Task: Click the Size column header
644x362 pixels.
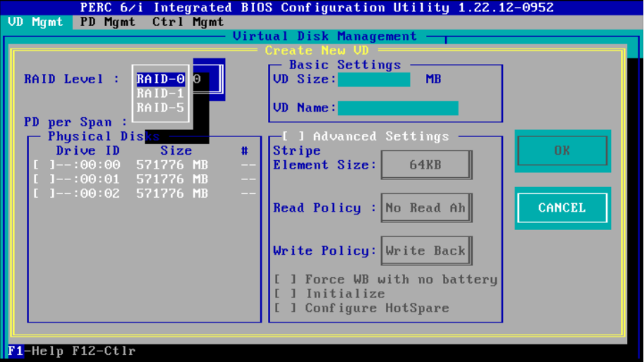Action: [x=176, y=150]
